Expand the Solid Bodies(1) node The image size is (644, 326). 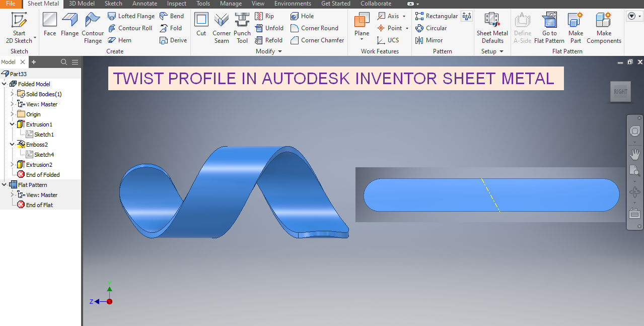tap(13, 94)
